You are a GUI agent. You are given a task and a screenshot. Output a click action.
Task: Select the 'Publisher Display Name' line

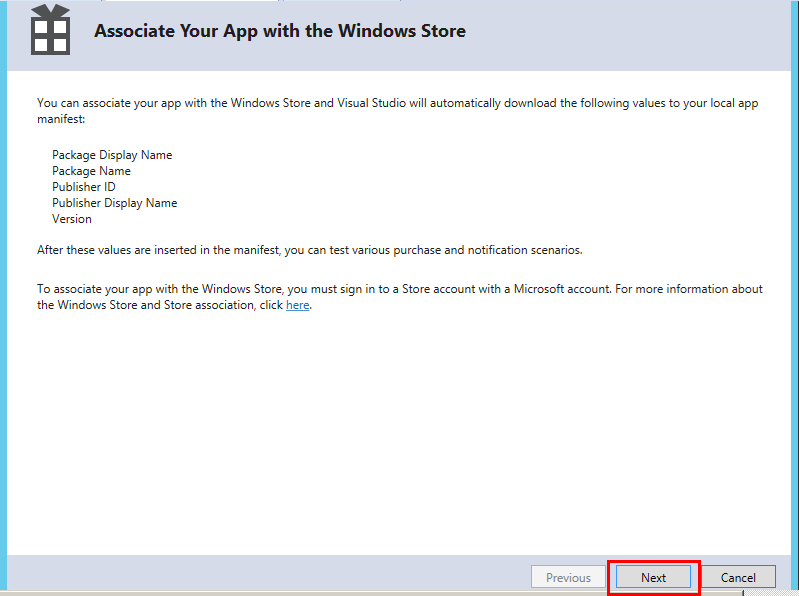115,203
